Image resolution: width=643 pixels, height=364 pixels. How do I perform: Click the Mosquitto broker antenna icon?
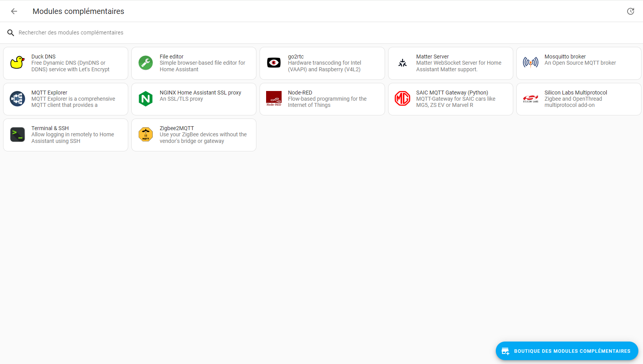(x=531, y=63)
